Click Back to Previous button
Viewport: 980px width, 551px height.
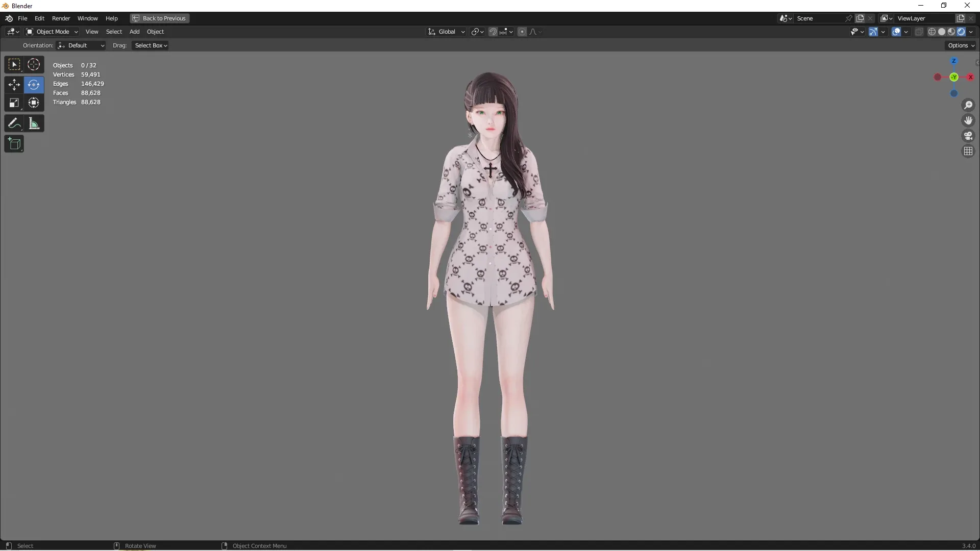click(159, 18)
